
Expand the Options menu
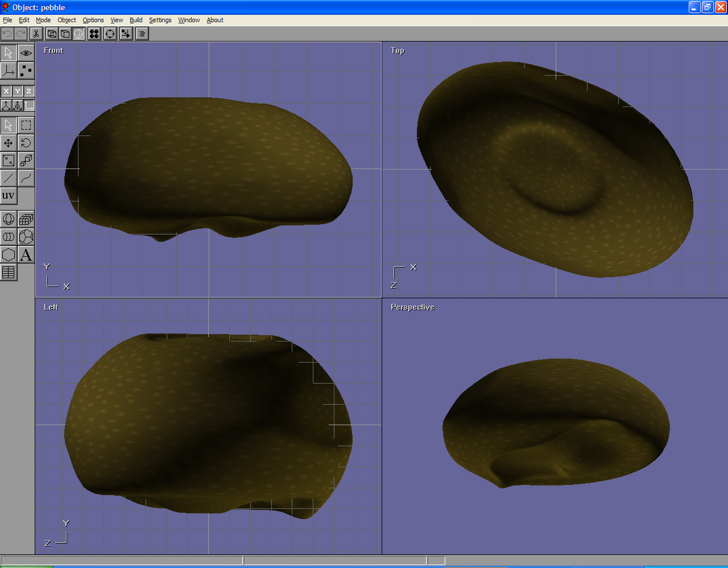pyautogui.click(x=93, y=20)
